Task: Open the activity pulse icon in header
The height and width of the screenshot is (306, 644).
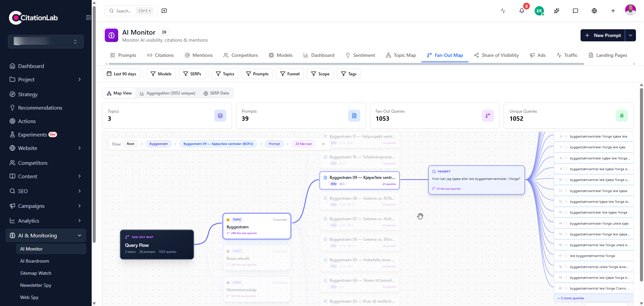Action: 503,11
